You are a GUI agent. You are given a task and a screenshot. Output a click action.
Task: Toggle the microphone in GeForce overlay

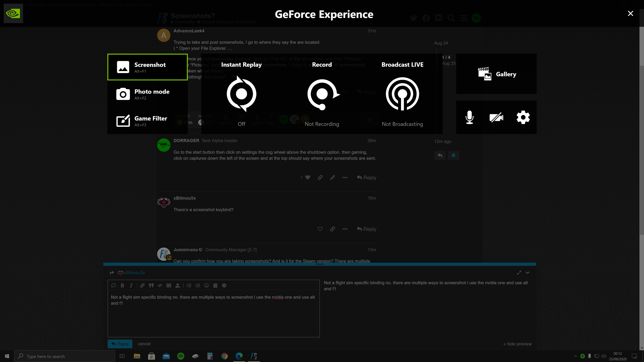coord(470,117)
